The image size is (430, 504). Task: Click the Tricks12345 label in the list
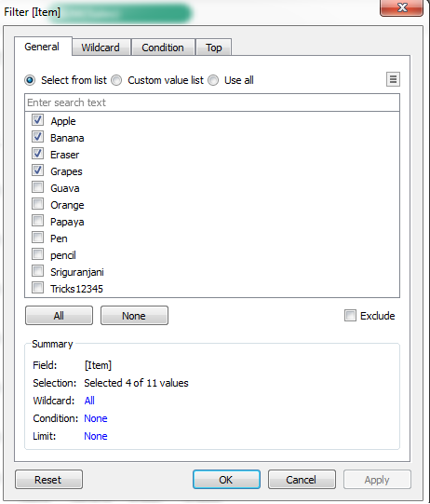(x=76, y=289)
